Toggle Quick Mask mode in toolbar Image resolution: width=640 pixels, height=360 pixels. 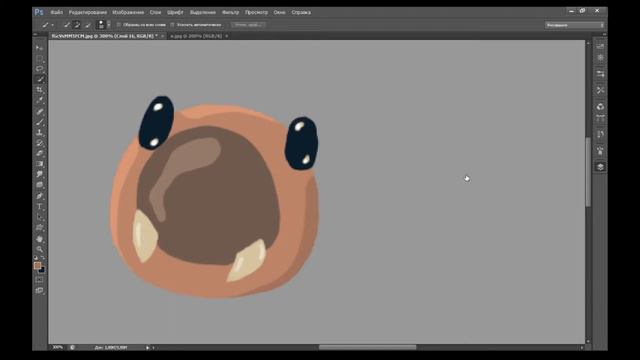[39, 280]
